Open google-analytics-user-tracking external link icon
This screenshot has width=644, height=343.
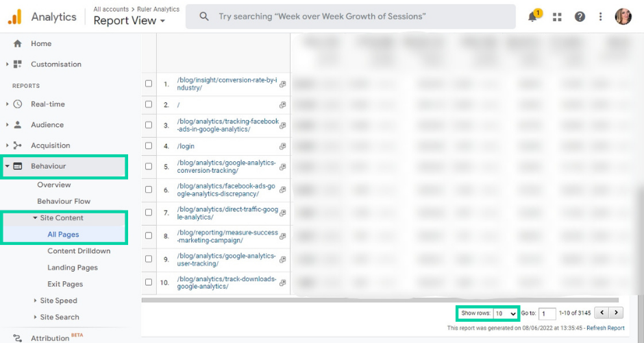point(282,259)
